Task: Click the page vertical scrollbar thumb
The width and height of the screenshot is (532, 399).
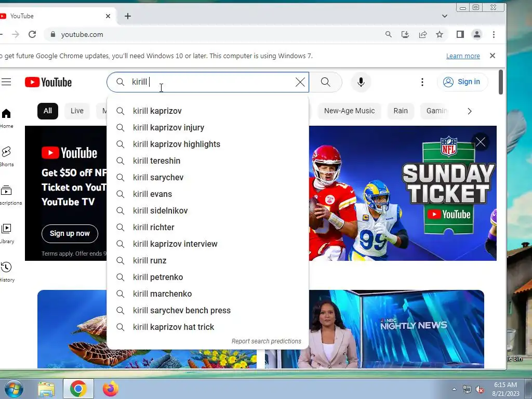Action: click(500, 82)
